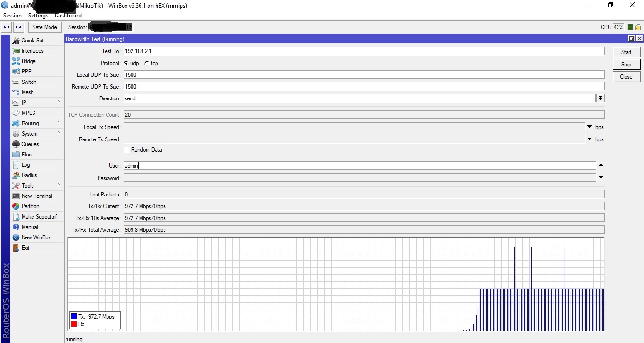The height and width of the screenshot is (343, 644).
Task: Click the Remote Tx Speed field
Action: [x=354, y=139]
